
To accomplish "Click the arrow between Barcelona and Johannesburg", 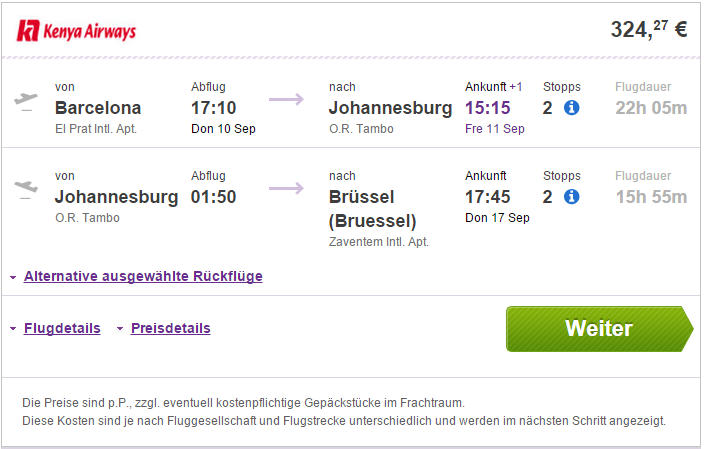I will click(286, 99).
